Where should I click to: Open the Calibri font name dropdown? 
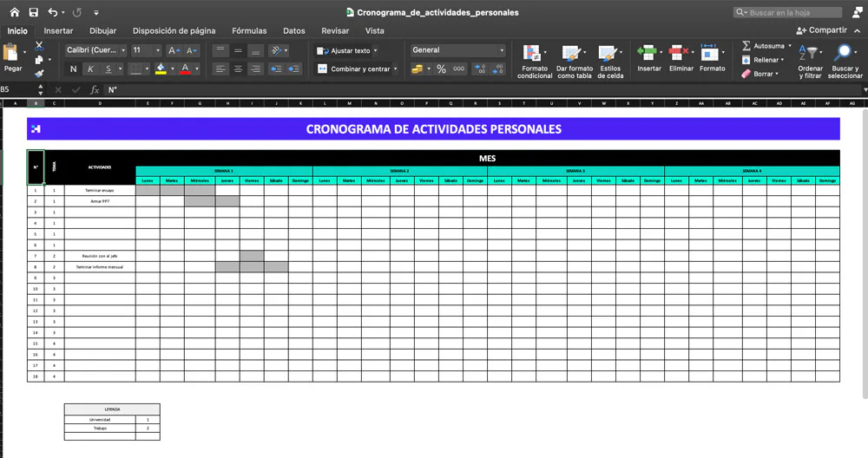point(95,50)
